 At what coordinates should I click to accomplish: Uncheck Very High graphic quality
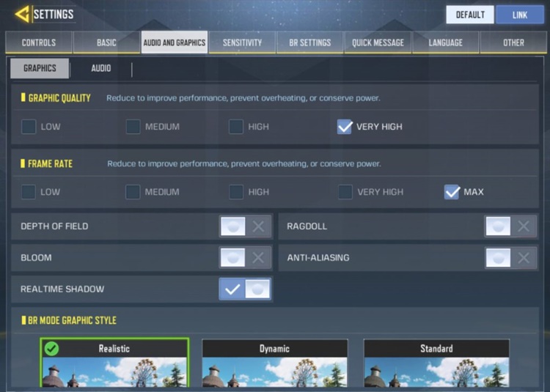tap(345, 127)
